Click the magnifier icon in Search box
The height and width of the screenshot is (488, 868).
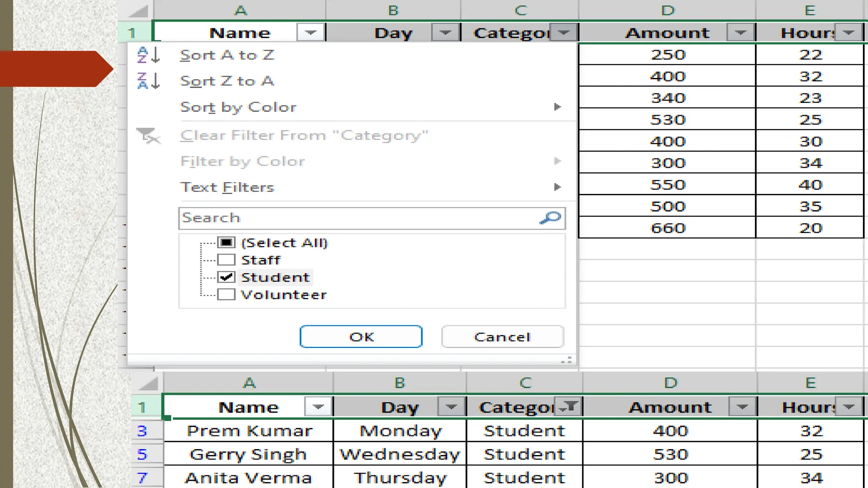[x=550, y=218]
